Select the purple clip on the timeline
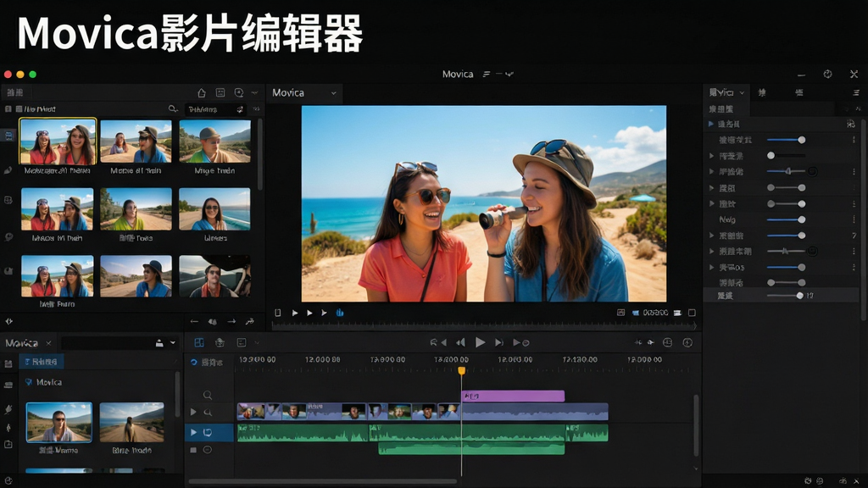 pos(513,396)
